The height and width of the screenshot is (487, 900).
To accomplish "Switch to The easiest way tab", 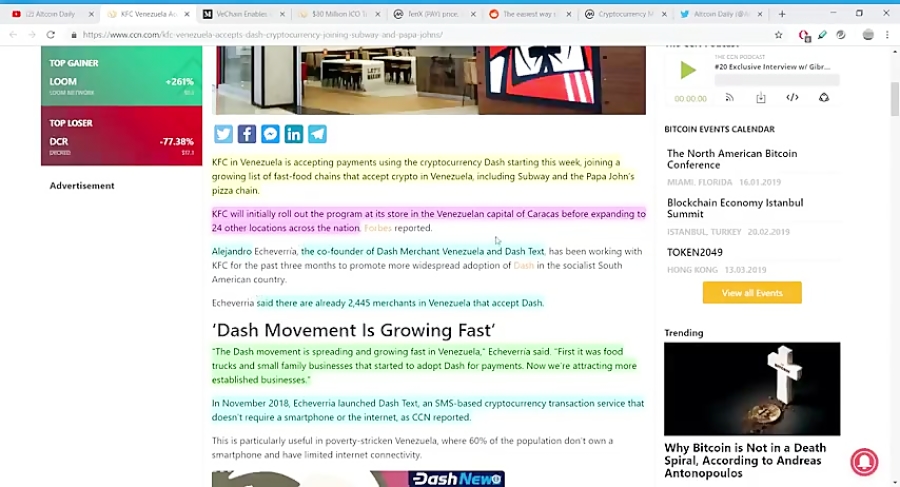I will tap(530, 14).
